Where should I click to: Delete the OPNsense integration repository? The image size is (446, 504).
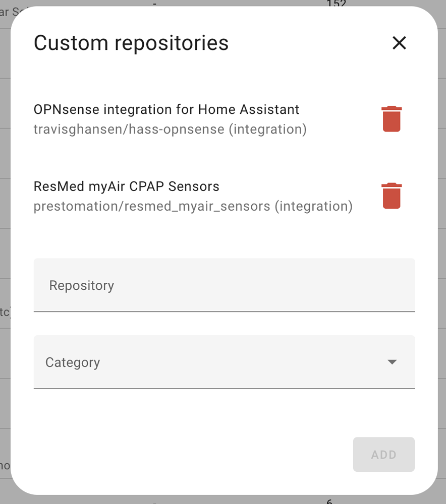coord(392,119)
